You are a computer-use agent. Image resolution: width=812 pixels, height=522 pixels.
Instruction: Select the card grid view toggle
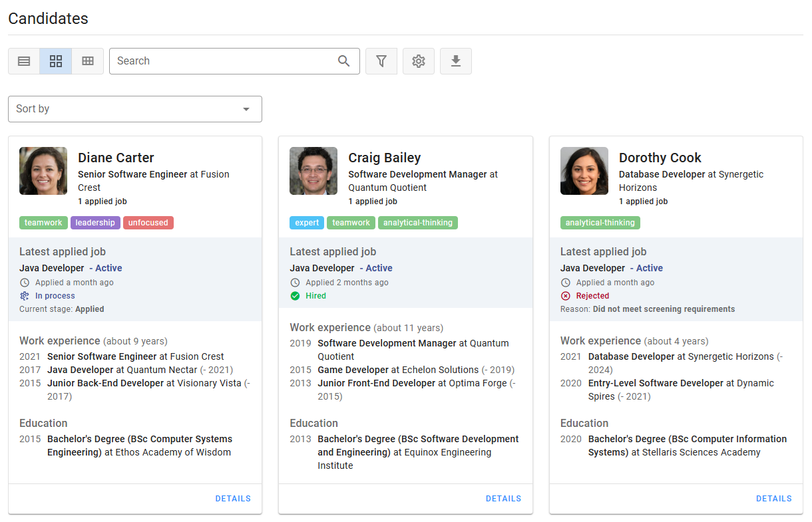tap(56, 61)
